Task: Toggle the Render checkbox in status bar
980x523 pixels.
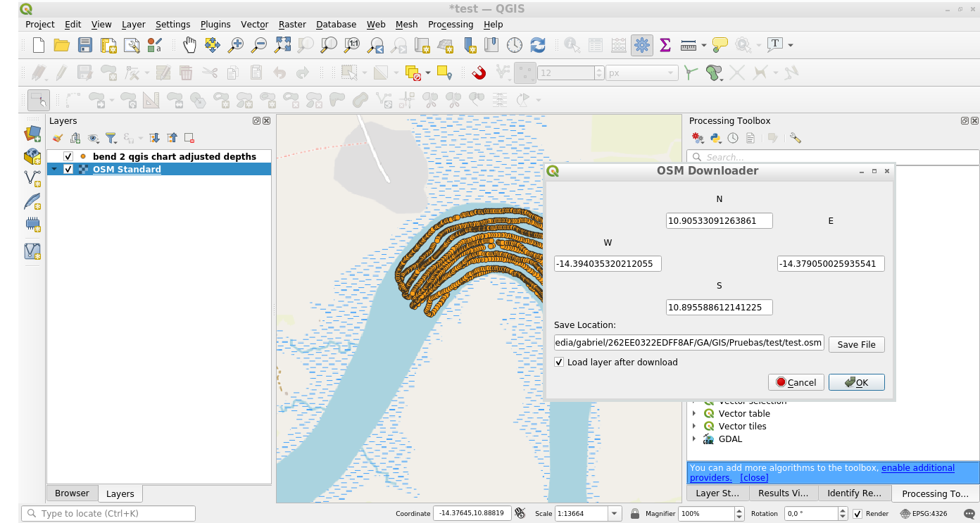Action: pyautogui.click(x=857, y=514)
